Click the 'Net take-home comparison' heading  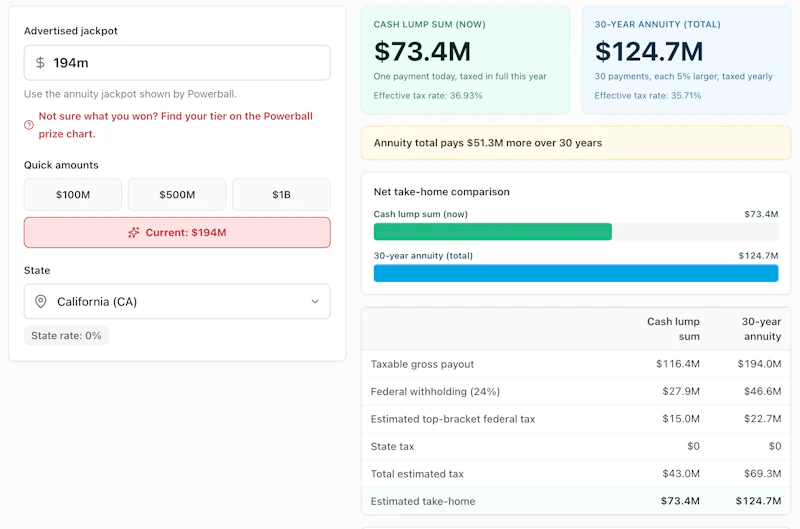pos(441,192)
